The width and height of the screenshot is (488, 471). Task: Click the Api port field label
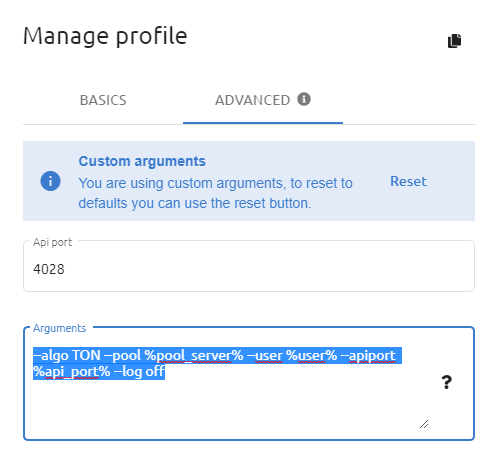52,242
